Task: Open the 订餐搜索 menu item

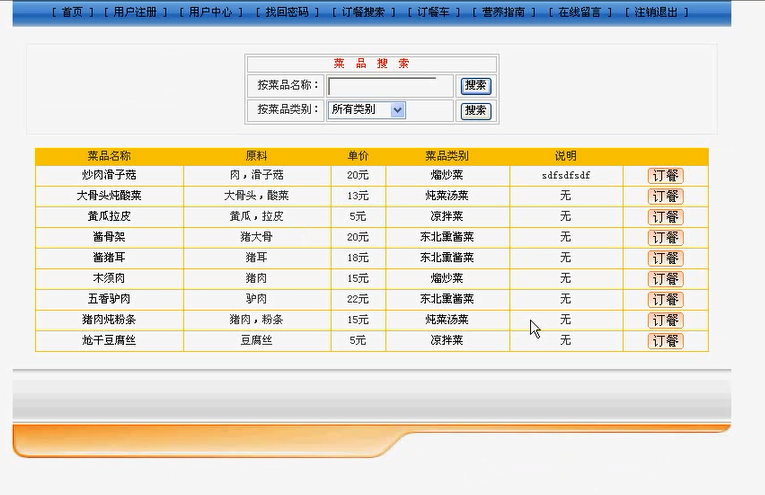Action: 363,12
